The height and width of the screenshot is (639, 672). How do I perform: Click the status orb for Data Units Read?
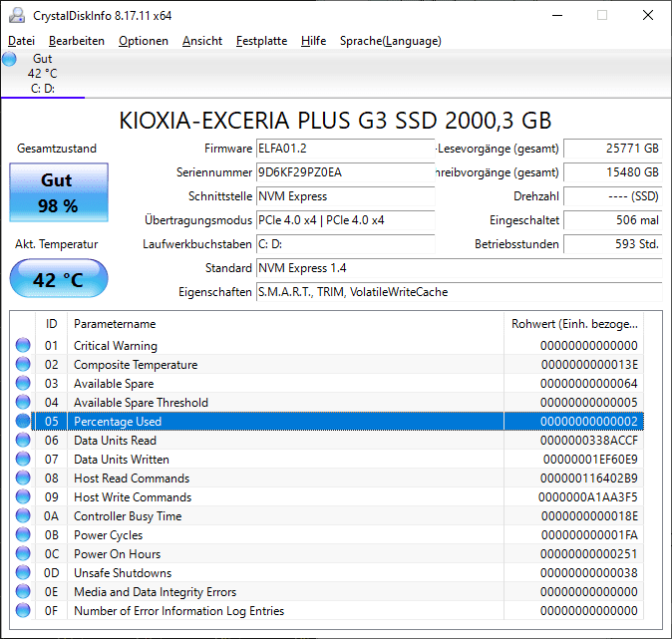[23, 440]
